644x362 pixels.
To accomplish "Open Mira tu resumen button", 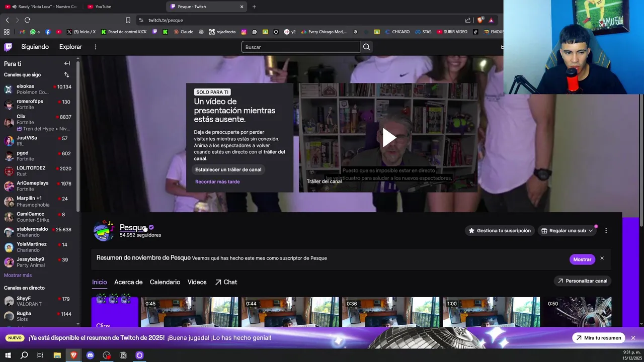I will (x=598, y=338).
